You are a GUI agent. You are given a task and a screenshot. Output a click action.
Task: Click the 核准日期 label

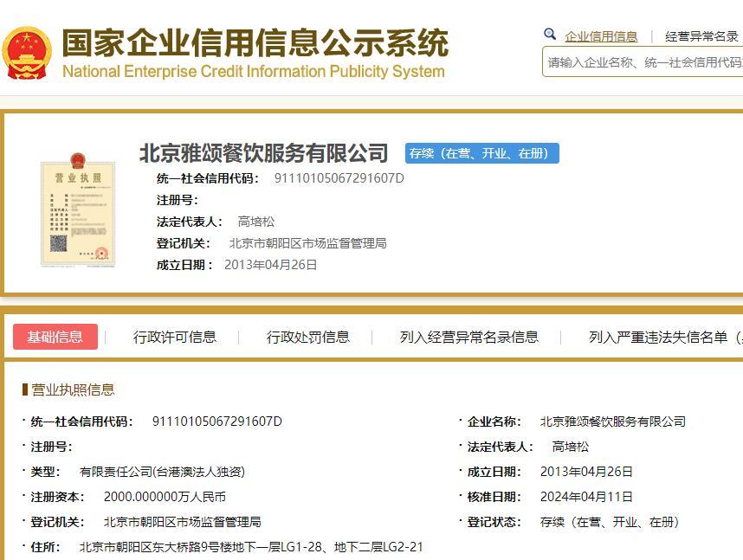pyautogui.click(x=494, y=497)
